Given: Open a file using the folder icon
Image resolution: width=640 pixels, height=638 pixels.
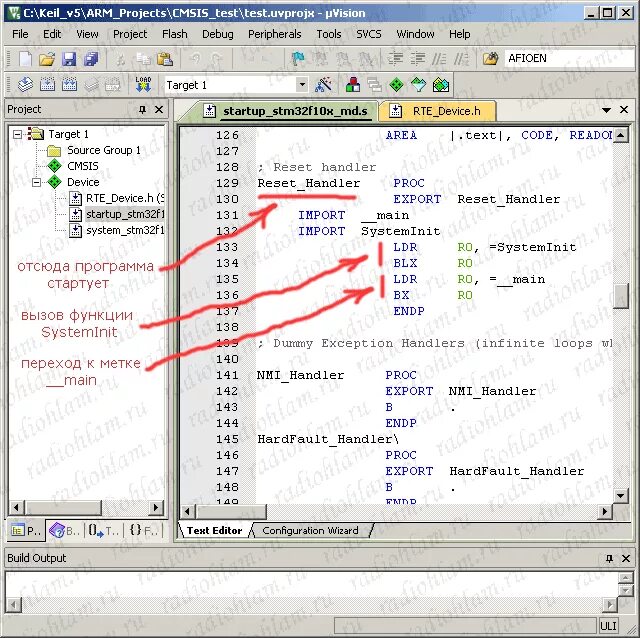Looking at the screenshot, I should click(47, 59).
